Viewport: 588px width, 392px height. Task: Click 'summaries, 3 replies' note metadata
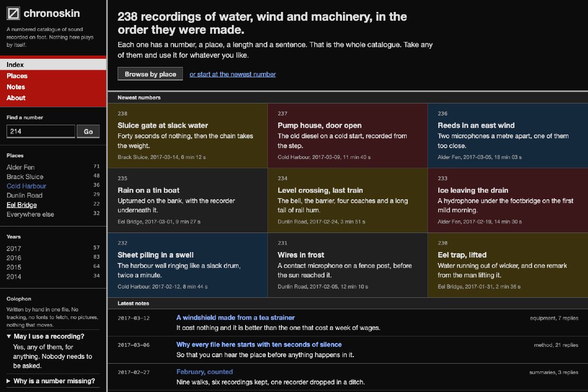point(554,372)
